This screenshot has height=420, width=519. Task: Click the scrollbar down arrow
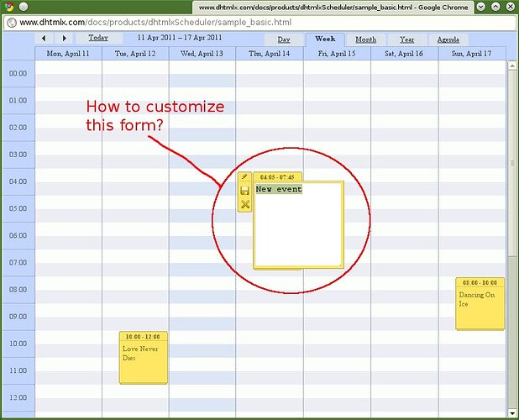click(x=512, y=413)
